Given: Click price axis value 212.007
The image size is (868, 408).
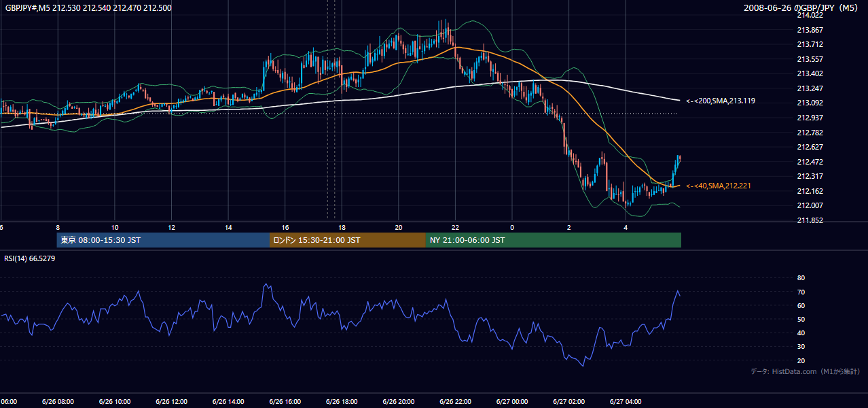Looking at the screenshot, I should pyautogui.click(x=809, y=205).
